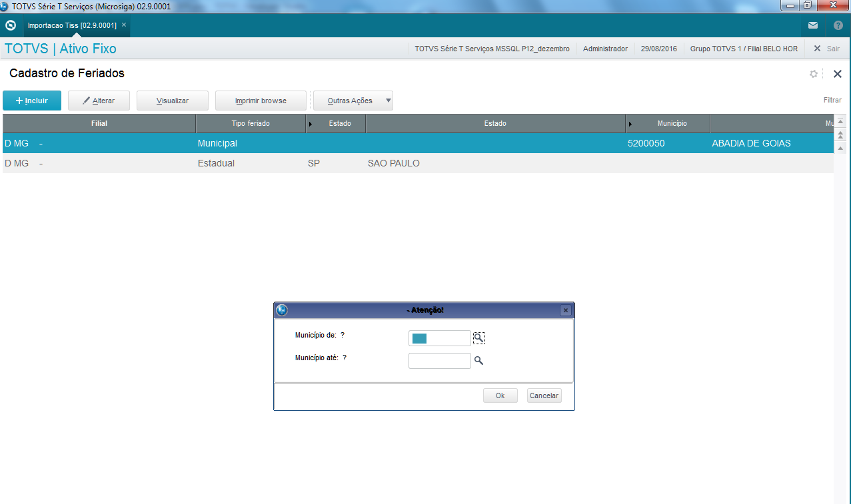This screenshot has width=851, height=504.
Task: Sort by the Filial column header
Action: point(99,123)
